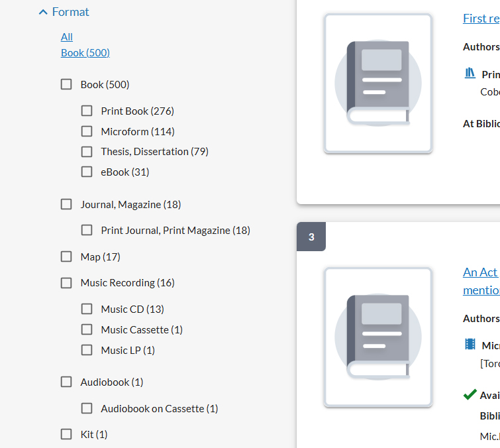Click the first result's book cover thumbnail
Image resolution: width=500 pixels, height=448 pixels.
(378, 84)
